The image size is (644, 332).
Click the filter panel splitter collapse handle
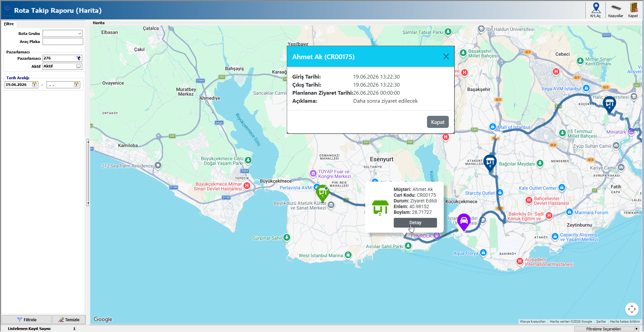(x=88, y=172)
